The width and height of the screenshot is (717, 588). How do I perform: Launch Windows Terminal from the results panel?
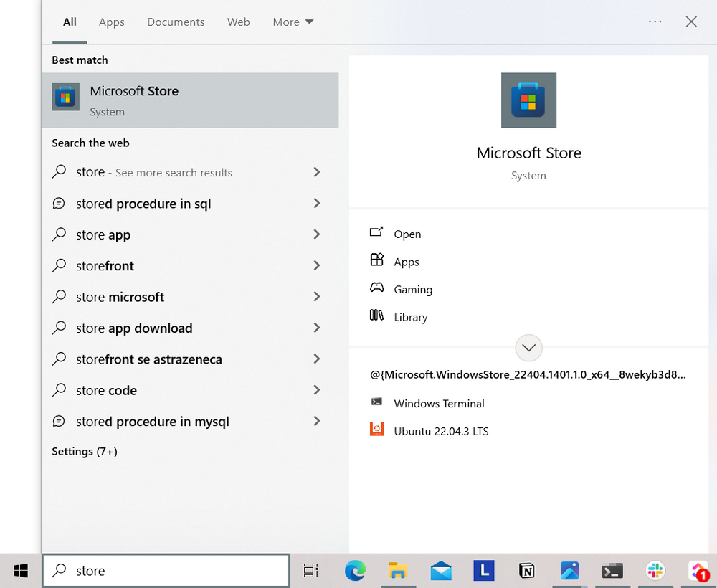coord(439,403)
